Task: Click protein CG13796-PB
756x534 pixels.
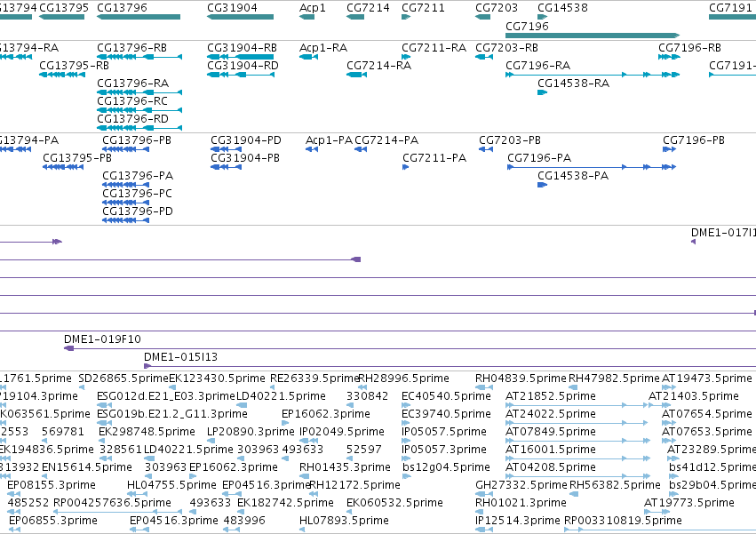Action: click(125, 149)
